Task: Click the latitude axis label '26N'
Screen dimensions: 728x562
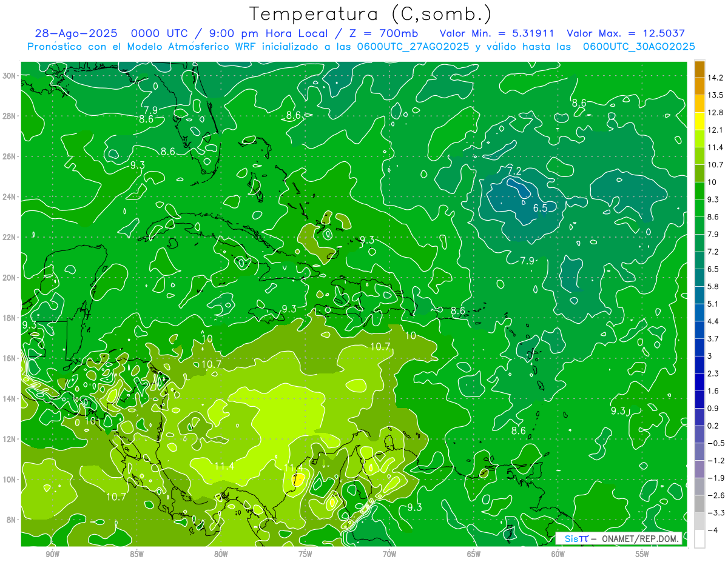Action: [10, 156]
